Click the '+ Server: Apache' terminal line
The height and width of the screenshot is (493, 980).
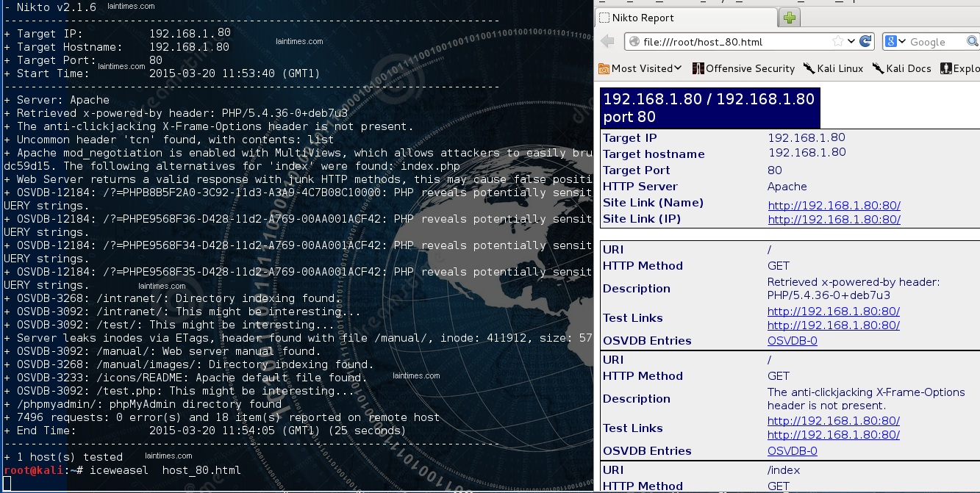pyautogui.click(x=57, y=100)
